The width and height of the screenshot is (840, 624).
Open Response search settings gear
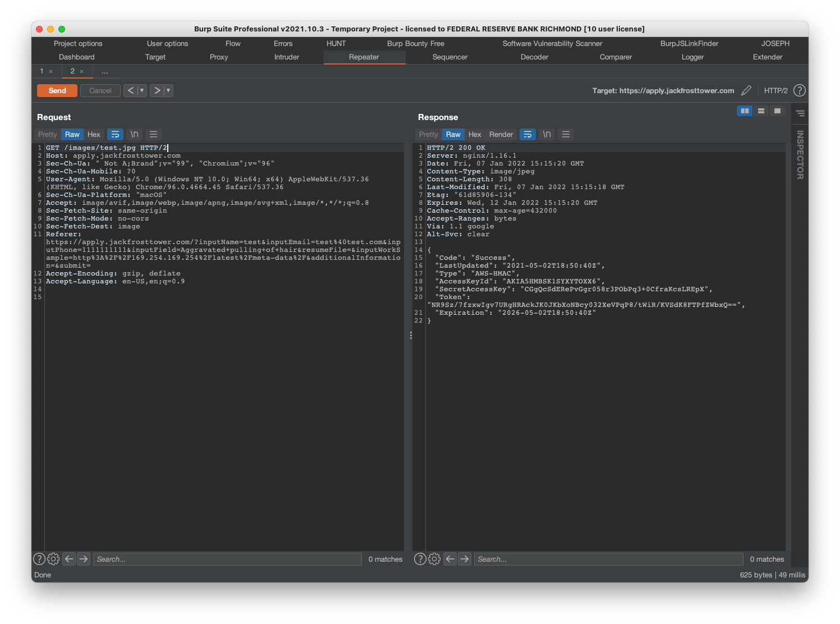coord(434,559)
